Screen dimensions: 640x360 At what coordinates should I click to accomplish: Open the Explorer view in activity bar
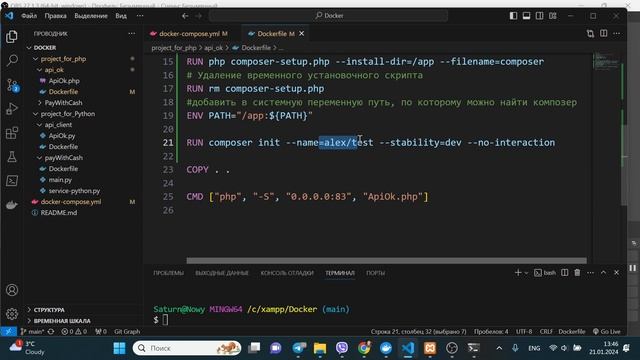tap(12, 37)
